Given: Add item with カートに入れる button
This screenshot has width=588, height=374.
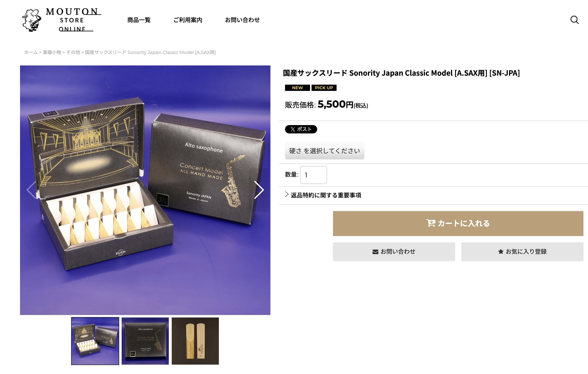Looking at the screenshot, I should pos(458,223).
